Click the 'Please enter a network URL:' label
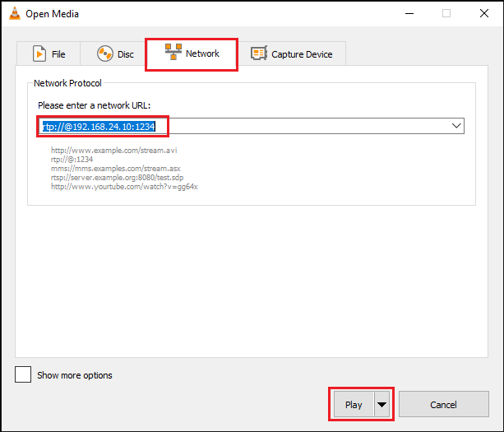 [95, 105]
